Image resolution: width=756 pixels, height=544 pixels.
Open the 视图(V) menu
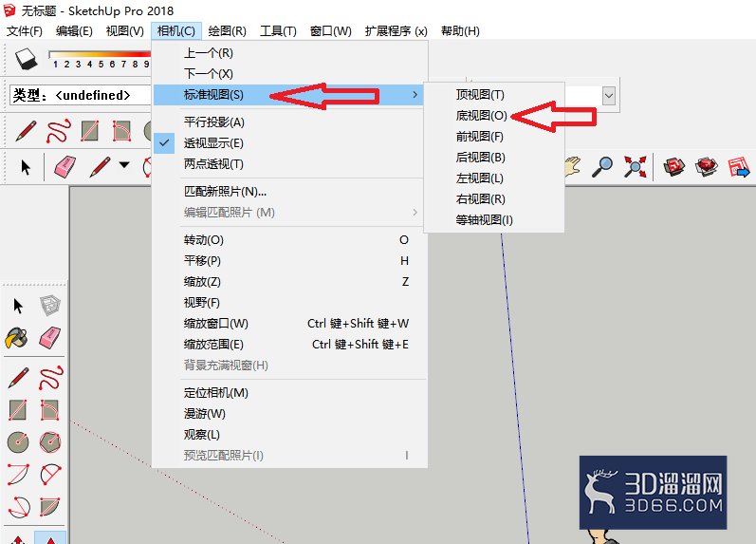click(x=125, y=31)
